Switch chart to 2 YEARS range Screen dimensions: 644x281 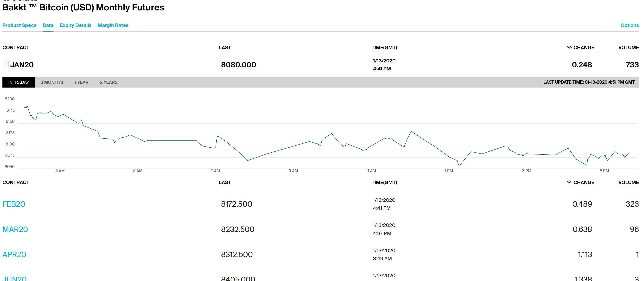pos(108,82)
